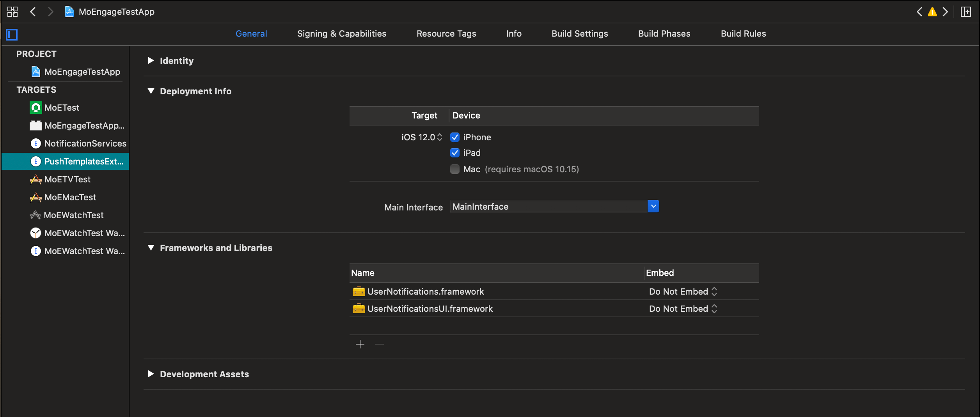Select the MoEWatchTest WatchKit app target

tap(77, 233)
